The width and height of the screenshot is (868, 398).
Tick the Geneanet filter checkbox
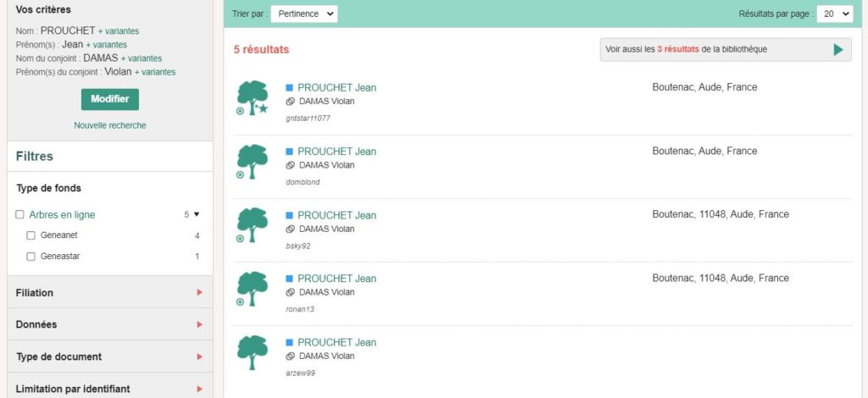coord(31,235)
